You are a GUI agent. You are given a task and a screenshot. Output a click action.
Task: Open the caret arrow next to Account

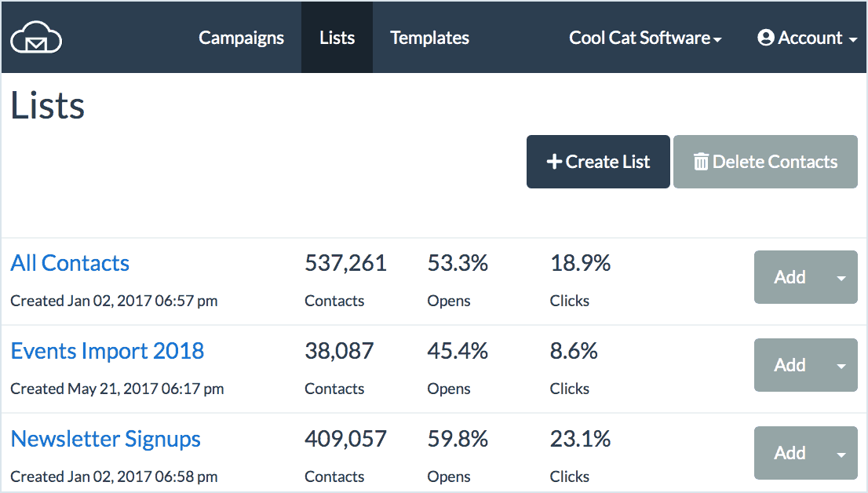click(x=852, y=39)
